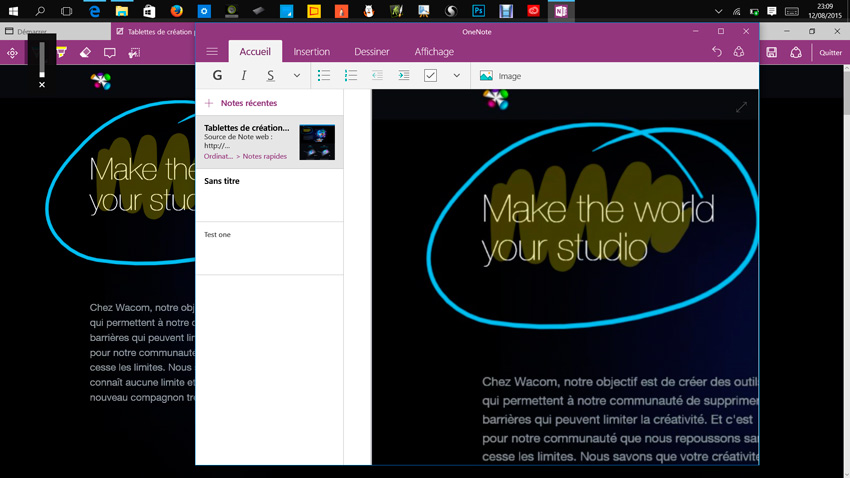
Task: Open the Windows Store from taskbar
Action: pyautogui.click(x=149, y=11)
